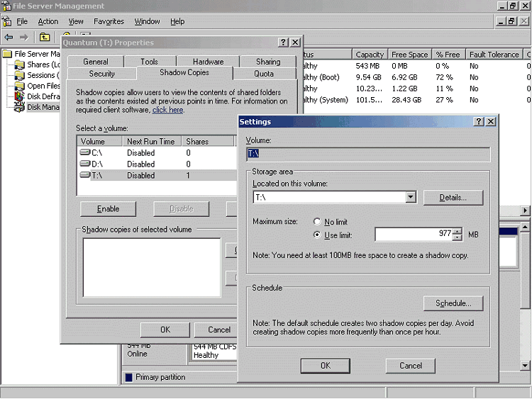Image resolution: width=532 pixels, height=399 pixels.
Task: Click the Schedule... button
Action: click(x=453, y=303)
